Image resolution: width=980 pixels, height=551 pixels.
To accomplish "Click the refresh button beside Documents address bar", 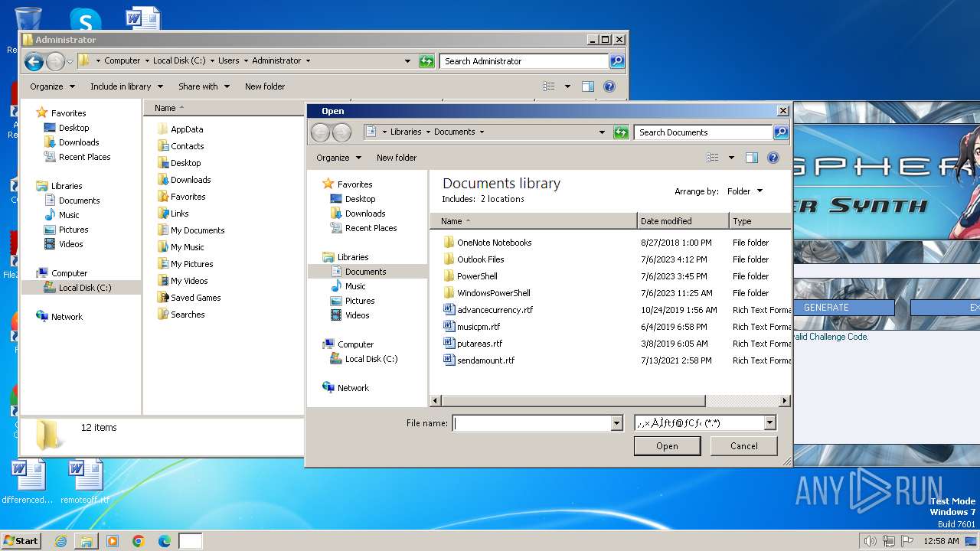I will [x=621, y=132].
